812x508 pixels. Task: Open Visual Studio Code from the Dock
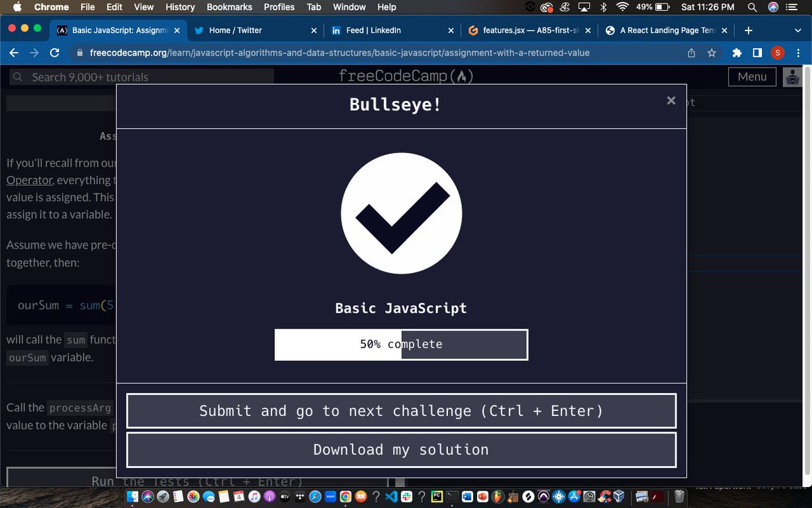(x=391, y=496)
